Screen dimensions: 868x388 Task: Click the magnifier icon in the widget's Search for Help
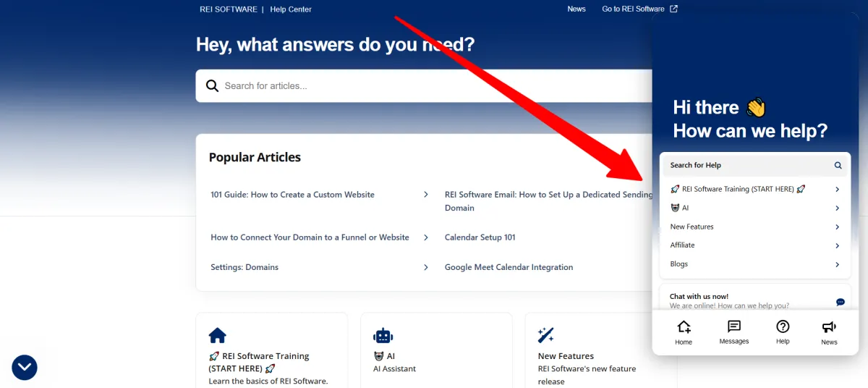(838, 165)
